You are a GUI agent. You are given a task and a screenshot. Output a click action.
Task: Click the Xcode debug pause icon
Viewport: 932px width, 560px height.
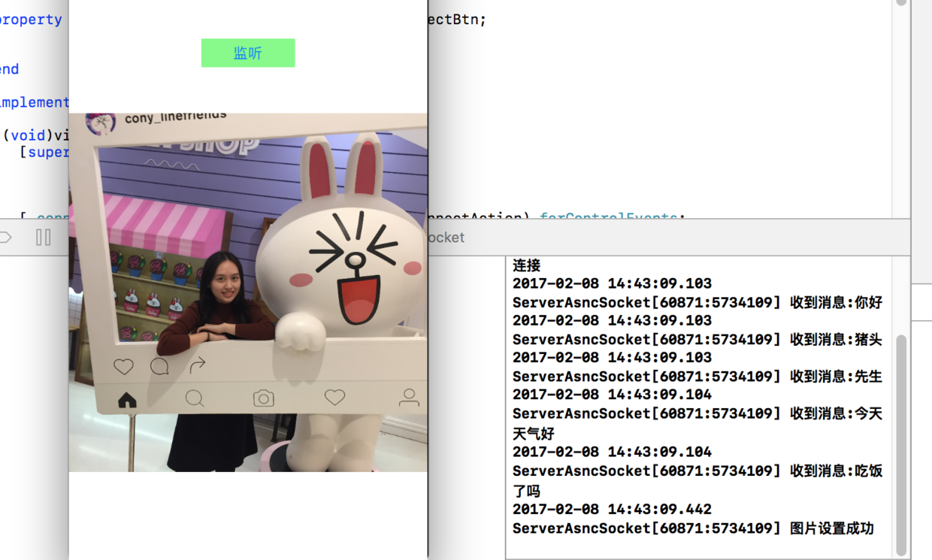tap(44, 238)
